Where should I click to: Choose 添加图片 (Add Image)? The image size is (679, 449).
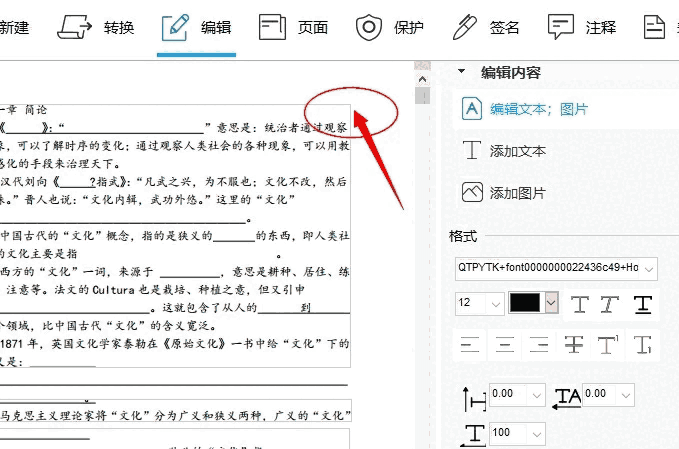coord(517,193)
